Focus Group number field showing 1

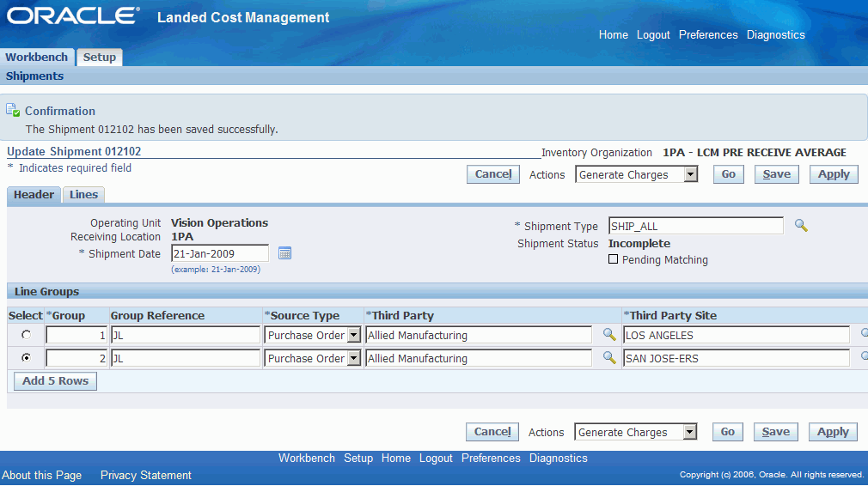pyautogui.click(x=76, y=335)
